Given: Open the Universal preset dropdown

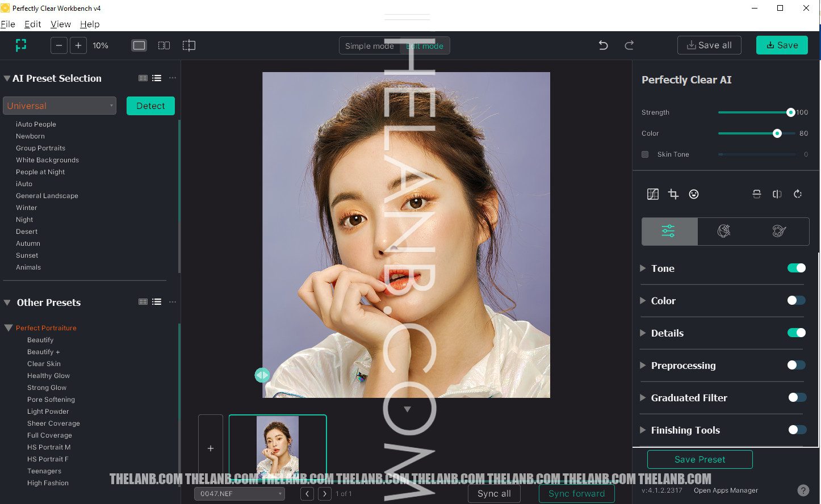Looking at the screenshot, I should [60, 106].
